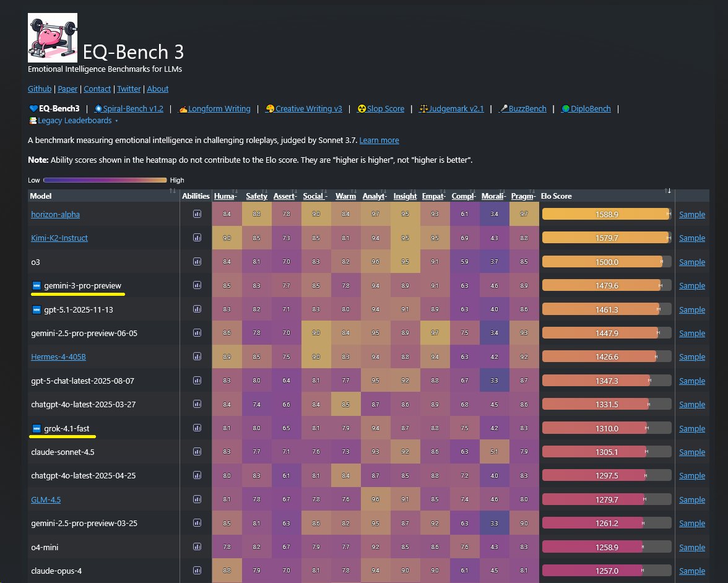
Task: Open abilities chart icon for claude-opus-4
Action: (x=197, y=571)
